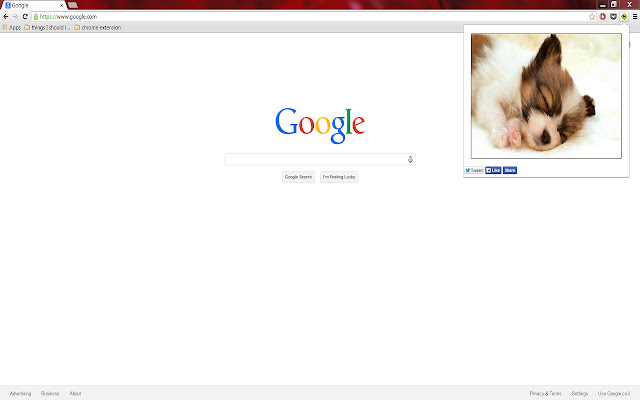Click the Facebook Share button
Screen dimensions: 640x400
[x=510, y=171]
